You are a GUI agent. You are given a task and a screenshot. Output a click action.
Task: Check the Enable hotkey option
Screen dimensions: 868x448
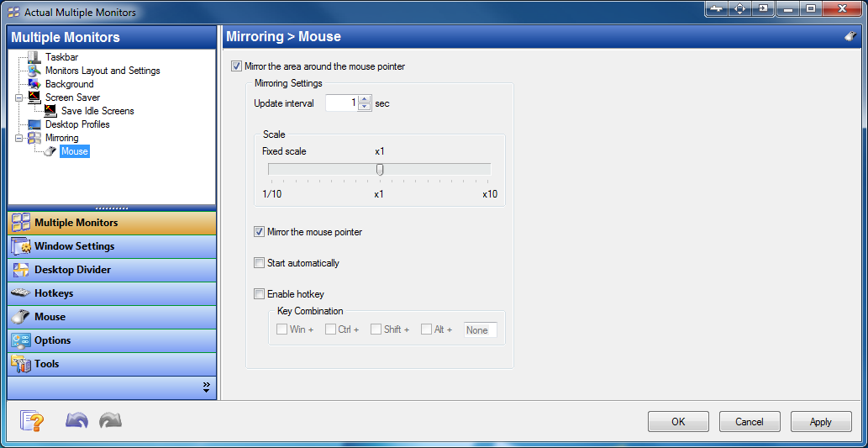259,294
